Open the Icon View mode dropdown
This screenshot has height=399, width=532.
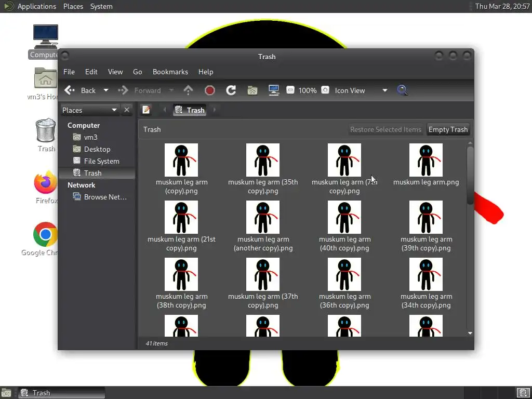click(x=361, y=90)
